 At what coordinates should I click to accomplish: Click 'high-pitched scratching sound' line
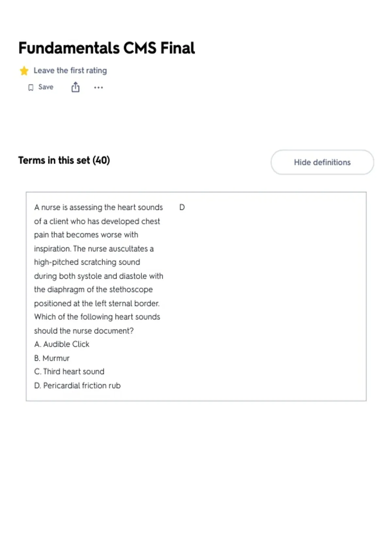coord(87,262)
